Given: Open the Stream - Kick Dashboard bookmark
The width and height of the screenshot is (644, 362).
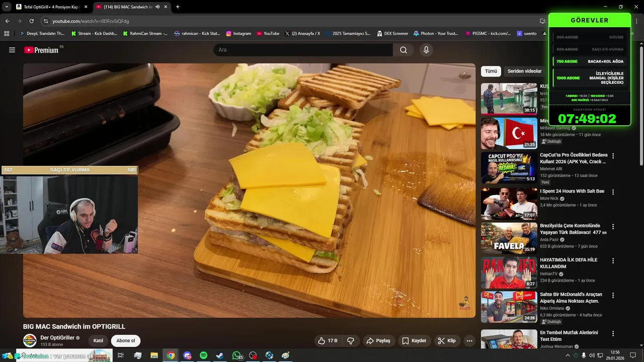Looking at the screenshot, I should click(94, 33).
